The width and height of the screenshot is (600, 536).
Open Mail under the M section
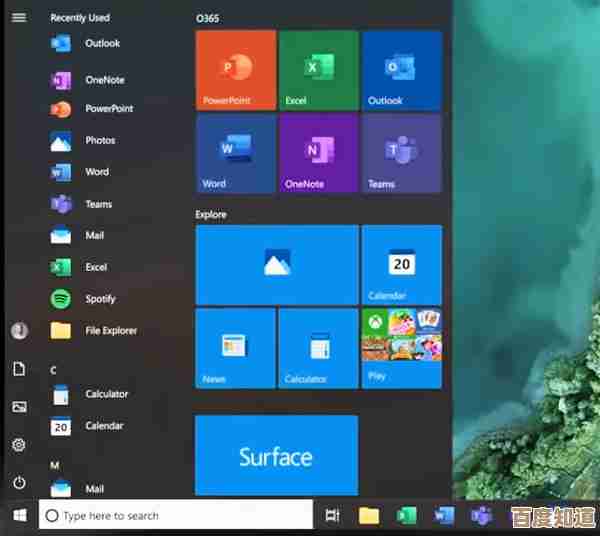(x=77, y=489)
